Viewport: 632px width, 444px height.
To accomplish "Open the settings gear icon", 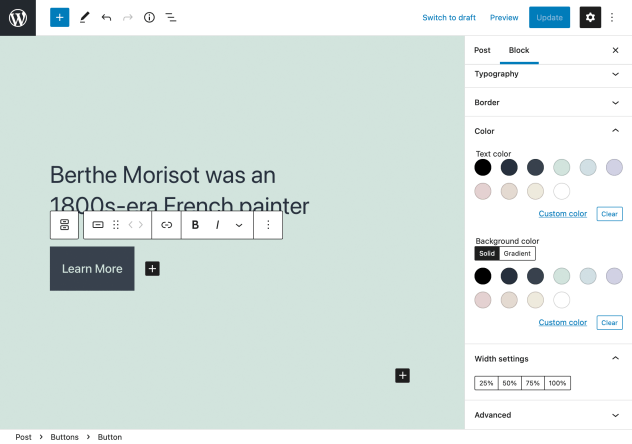I will click(x=590, y=17).
